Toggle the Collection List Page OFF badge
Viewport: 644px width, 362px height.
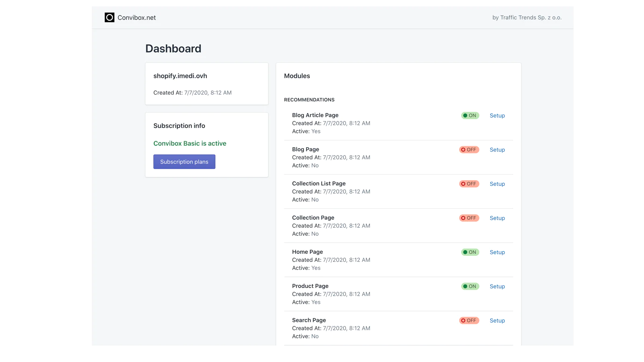coord(469,184)
